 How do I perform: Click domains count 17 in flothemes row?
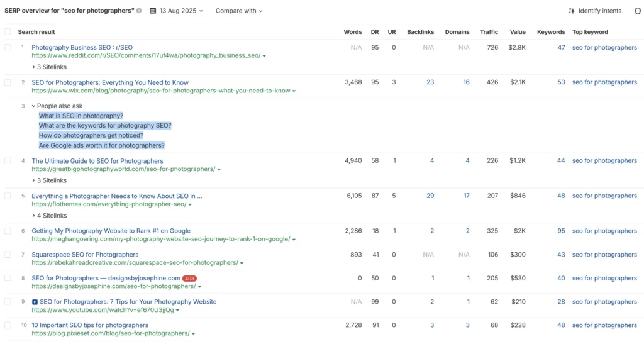pos(467,196)
